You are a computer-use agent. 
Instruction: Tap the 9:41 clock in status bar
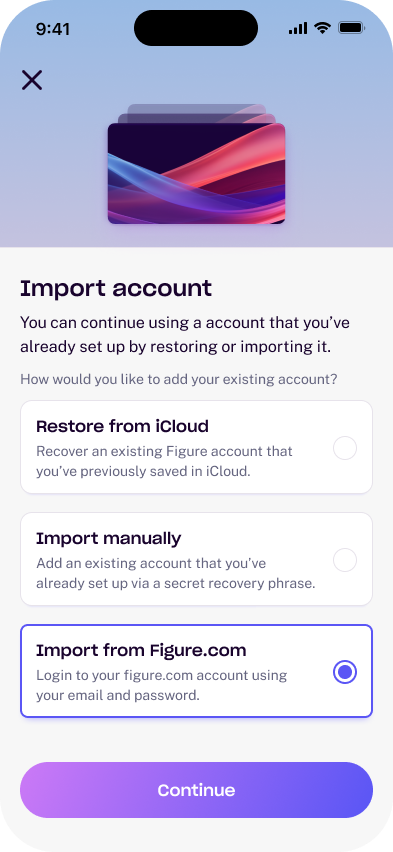point(53,29)
